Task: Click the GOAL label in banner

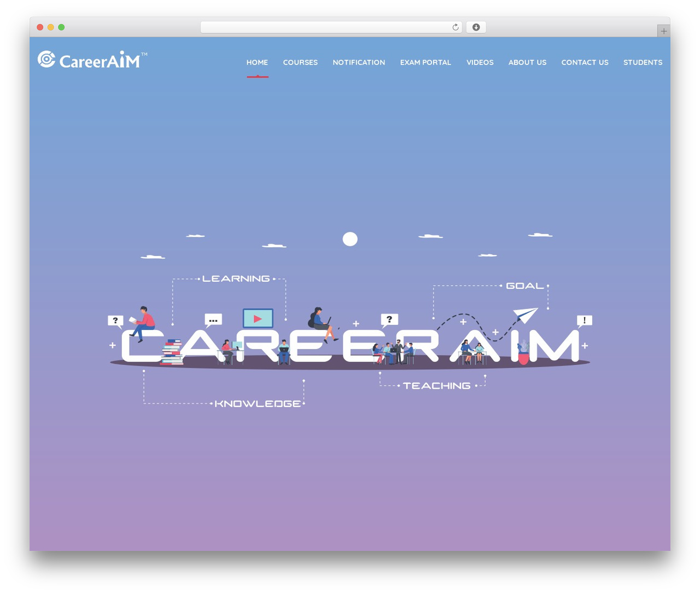Action: pyautogui.click(x=525, y=286)
